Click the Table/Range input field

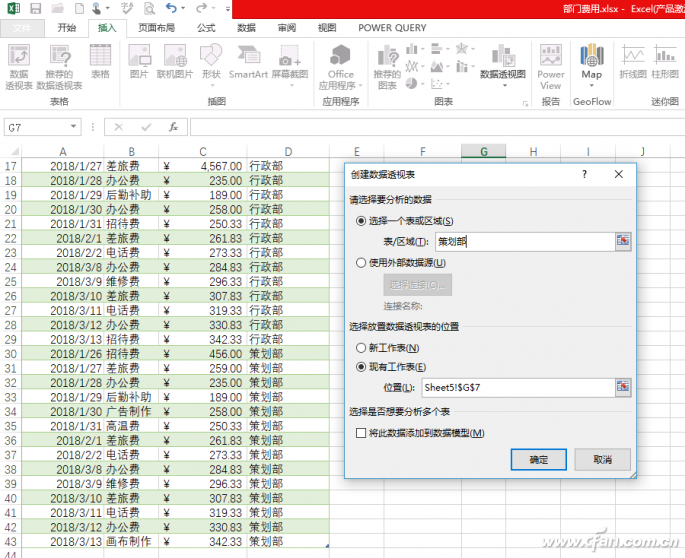525,241
